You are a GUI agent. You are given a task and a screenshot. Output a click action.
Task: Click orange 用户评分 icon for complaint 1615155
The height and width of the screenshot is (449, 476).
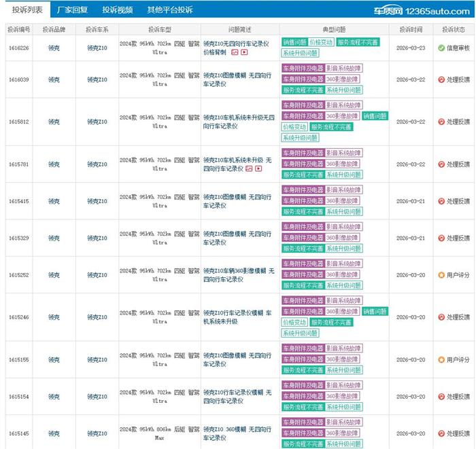point(441,360)
